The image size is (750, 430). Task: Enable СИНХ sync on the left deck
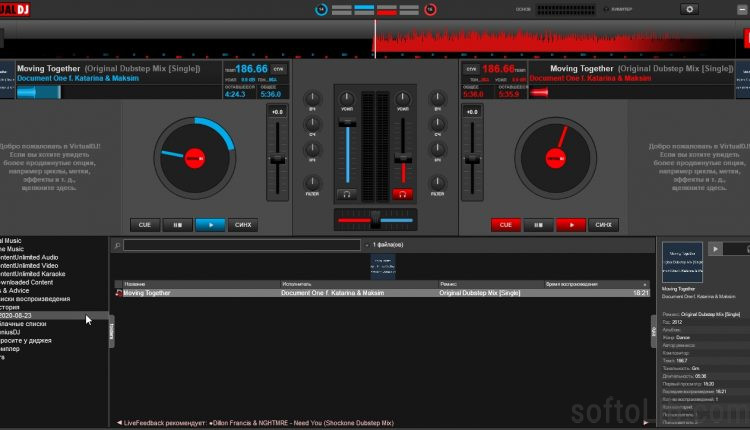243,225
